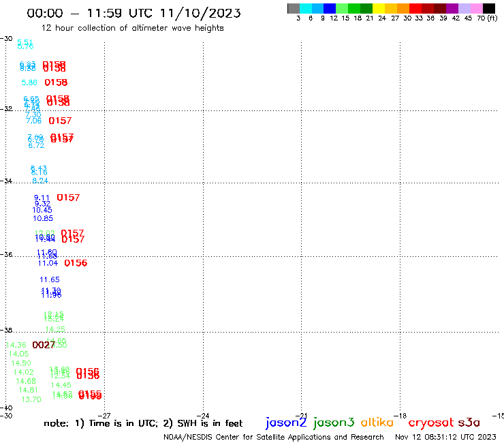The height and width of the screenshot is (443, 504).
Task: Select the altika satellite legend label
Action: (x=377, y=423)
